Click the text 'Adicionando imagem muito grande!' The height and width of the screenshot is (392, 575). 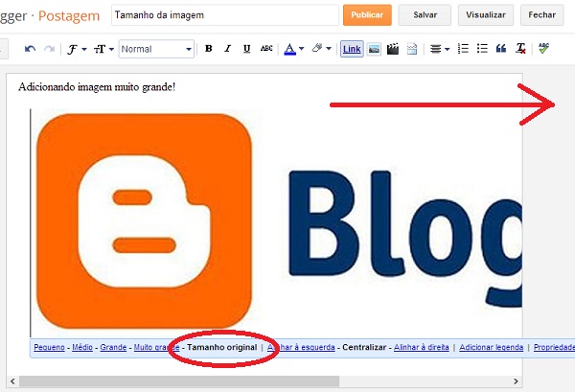[97, 87]
